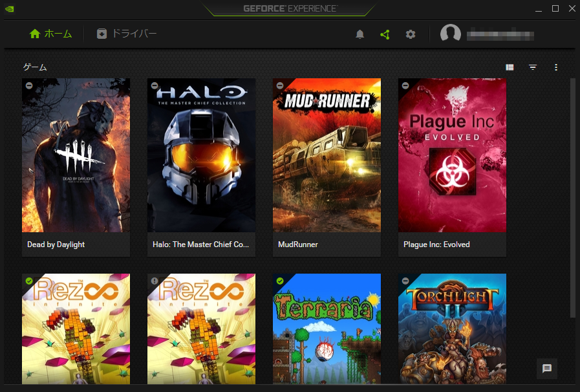Screen dimensions: 580x392
Task: Open the Dead by Daylight cover art
Action: point(76,155)
